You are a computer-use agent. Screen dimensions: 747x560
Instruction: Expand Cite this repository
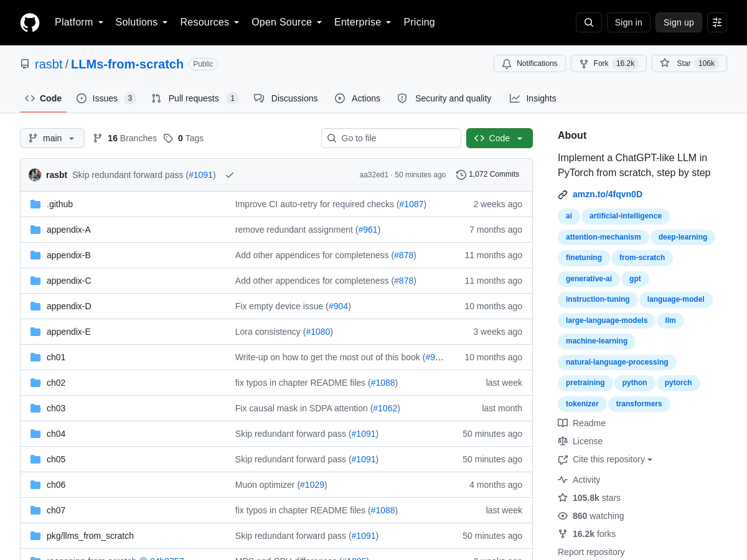click(605, 459)
